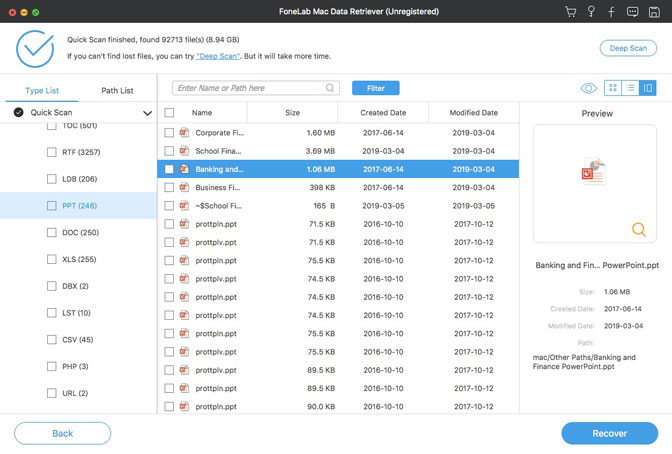Toggle the preview eye icon
The image size is (672, 454).
(x=589, y=88)
